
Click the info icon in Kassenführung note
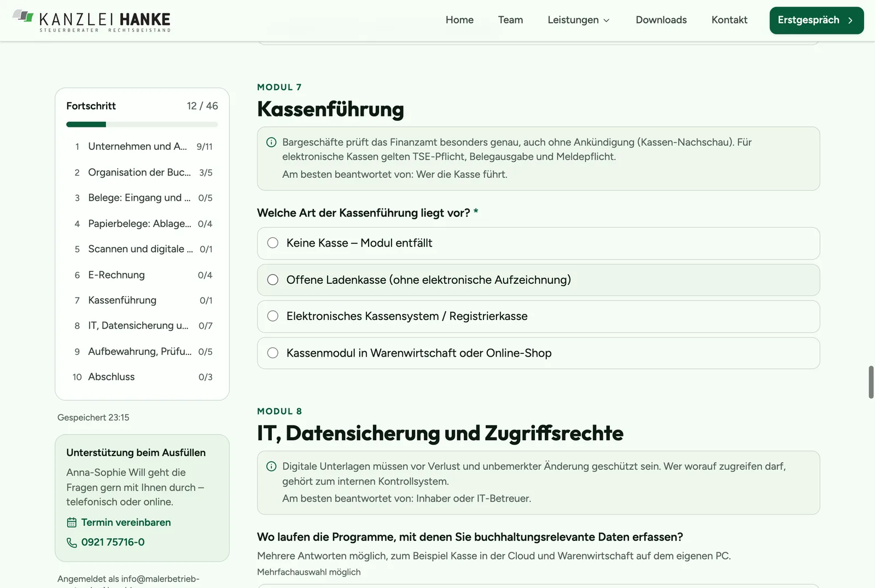tap(271, 142)
